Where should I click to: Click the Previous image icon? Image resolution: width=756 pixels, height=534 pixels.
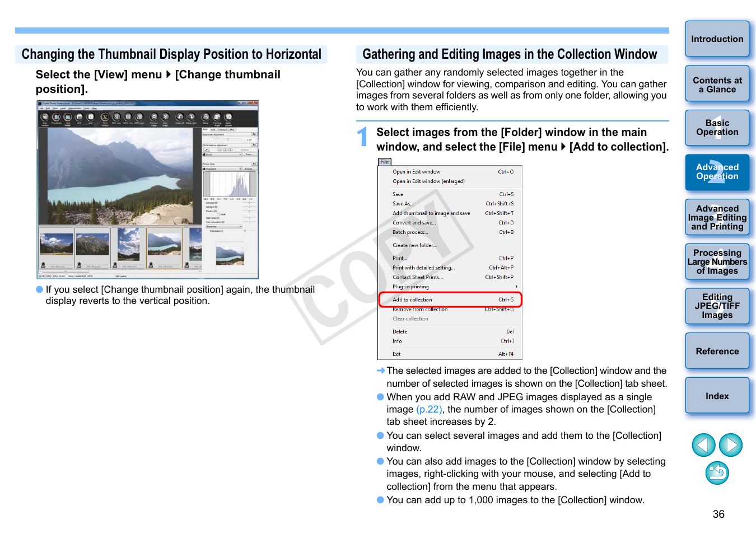(x=153, y=117)
